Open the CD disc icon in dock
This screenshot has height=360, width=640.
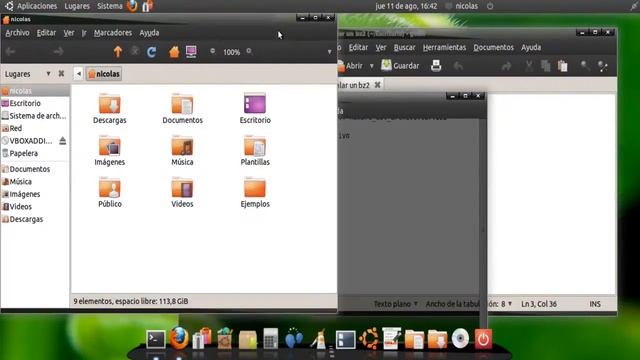click(x=460, y=338)
